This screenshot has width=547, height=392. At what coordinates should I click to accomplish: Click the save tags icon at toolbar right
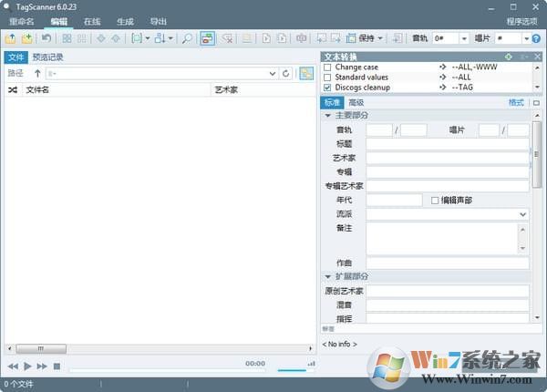pos(397,38)
